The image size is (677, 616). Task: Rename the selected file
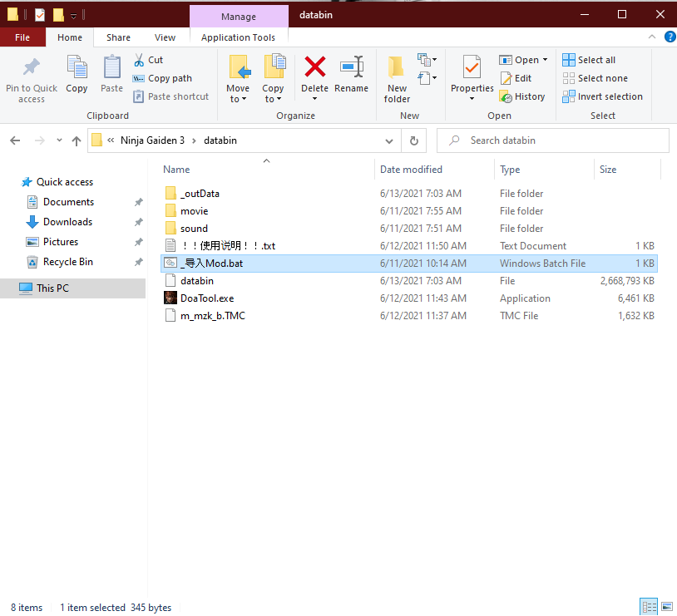coord(352,74)
